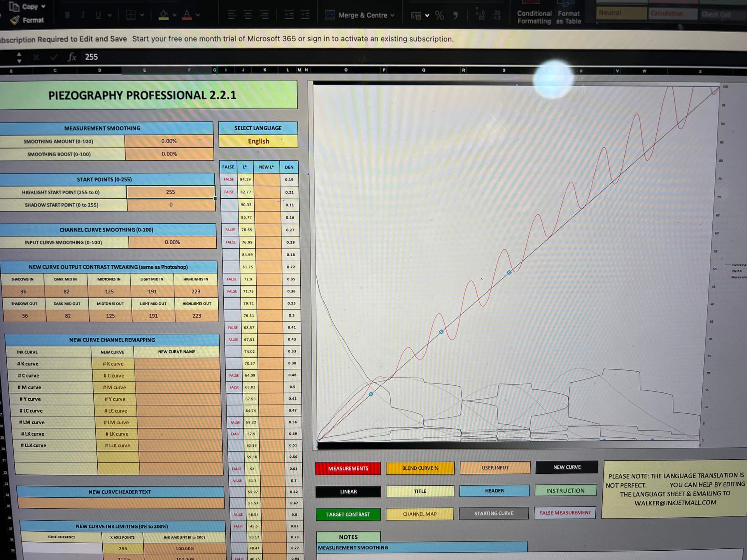The height and width of the screenshot is (560, 747).
Task: Select column header S
Action: 504,70
